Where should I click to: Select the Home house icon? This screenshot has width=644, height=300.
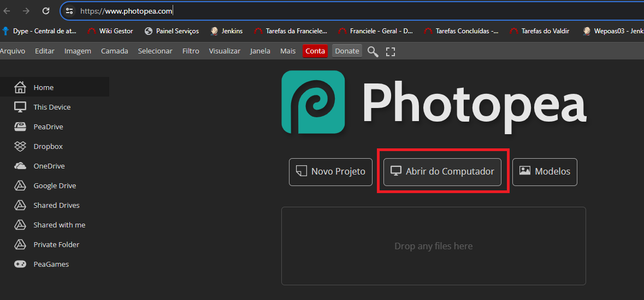(x=20, y=87)
